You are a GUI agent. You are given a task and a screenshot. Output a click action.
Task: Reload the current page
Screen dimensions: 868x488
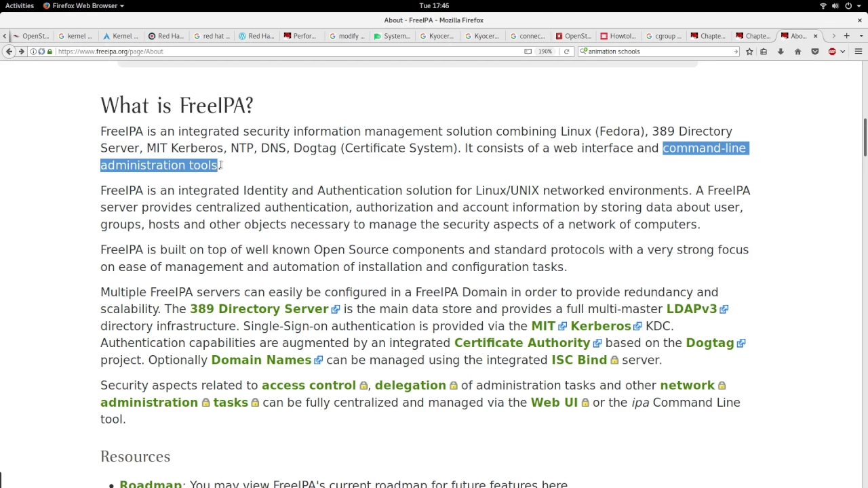[566, 52]
